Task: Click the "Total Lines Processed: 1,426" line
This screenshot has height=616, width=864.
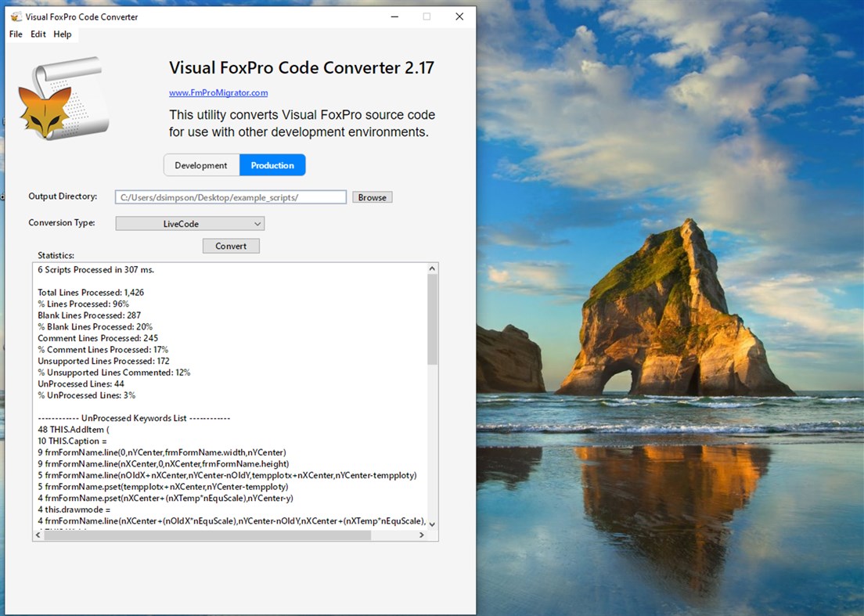Action: pyautogui.click(x=91, y=293)
